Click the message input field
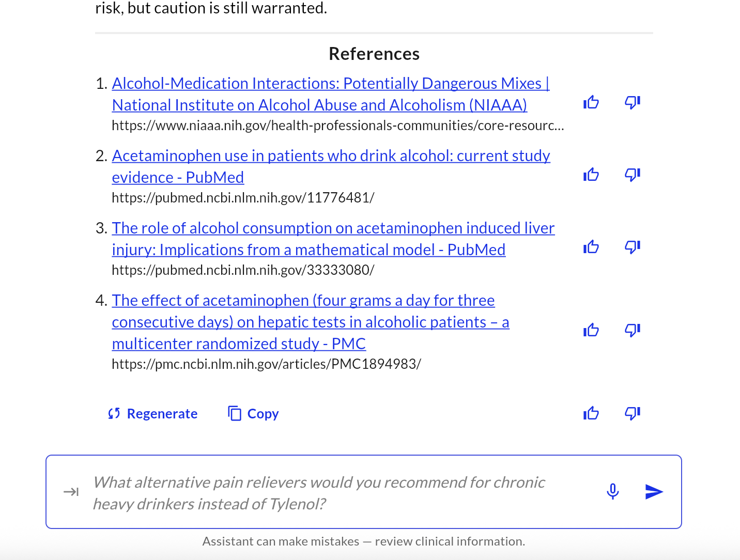Image resolution: width=740 pixels, height=560 pixels. coord(319,492)
